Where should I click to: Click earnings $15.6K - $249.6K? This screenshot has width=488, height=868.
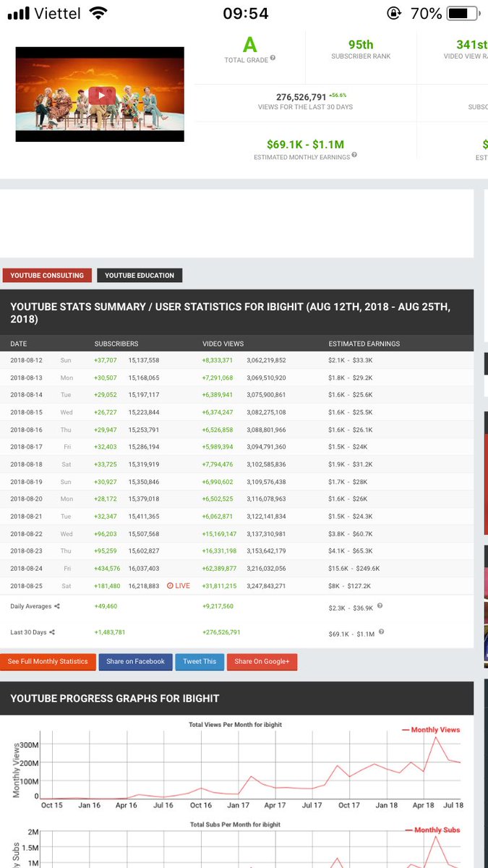pos(354,569)
